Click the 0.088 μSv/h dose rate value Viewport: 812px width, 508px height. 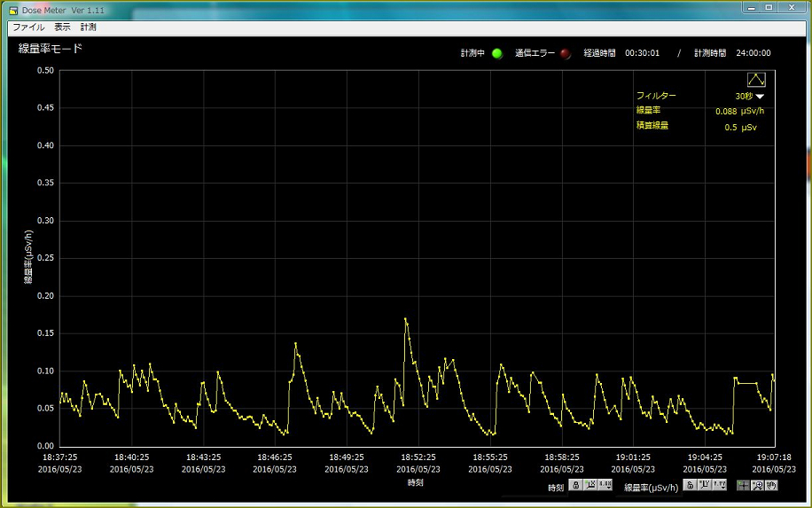coord(739,111)
